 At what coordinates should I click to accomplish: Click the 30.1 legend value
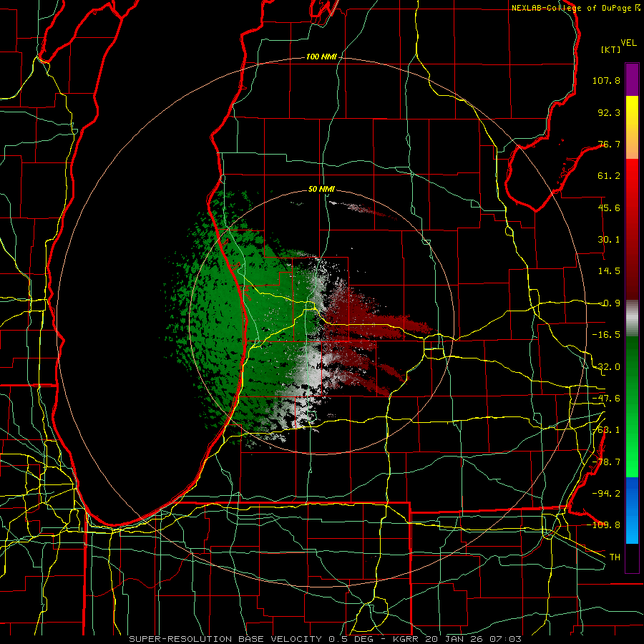(x=609, y=240)
